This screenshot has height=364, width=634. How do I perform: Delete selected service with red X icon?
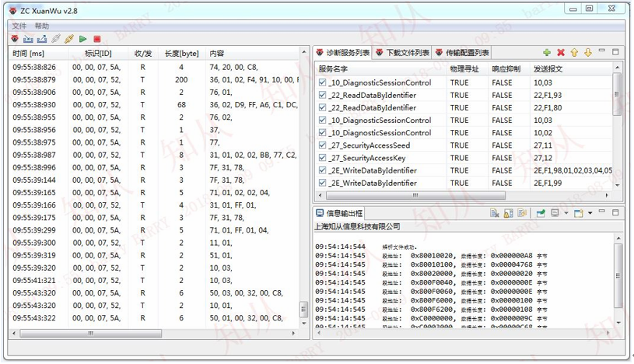[x=560, y=53]
